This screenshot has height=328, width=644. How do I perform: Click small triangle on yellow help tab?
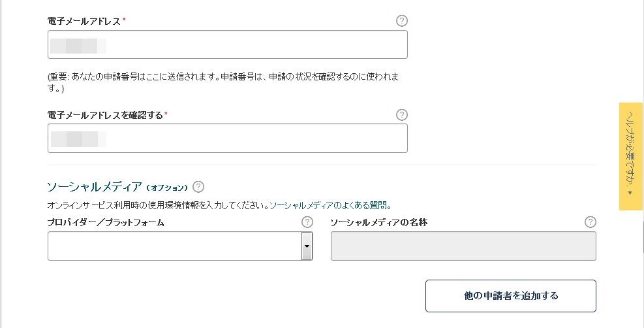(630, 193)
